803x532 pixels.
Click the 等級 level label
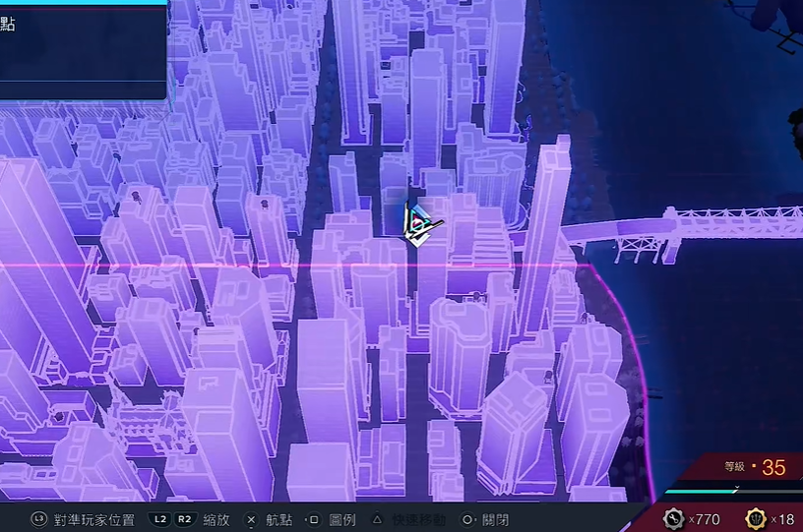click(x=734, y=466)
